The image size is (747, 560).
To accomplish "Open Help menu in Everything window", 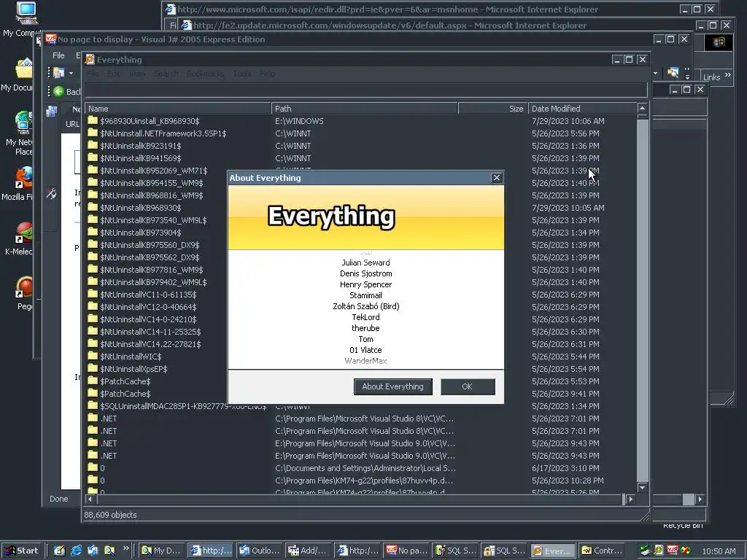I will point(267,74).
